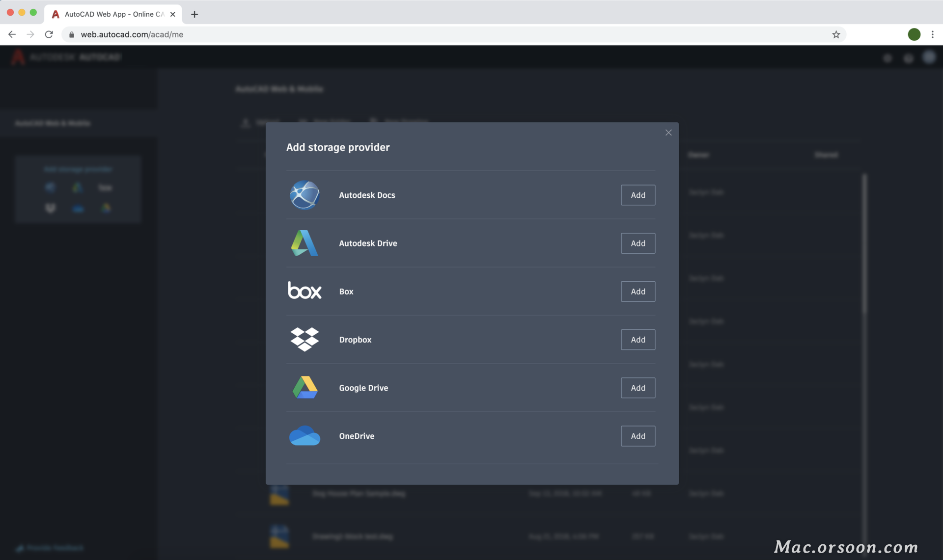
Task: Click the Autodesk Docs globe icon
Action: point(305,195)
